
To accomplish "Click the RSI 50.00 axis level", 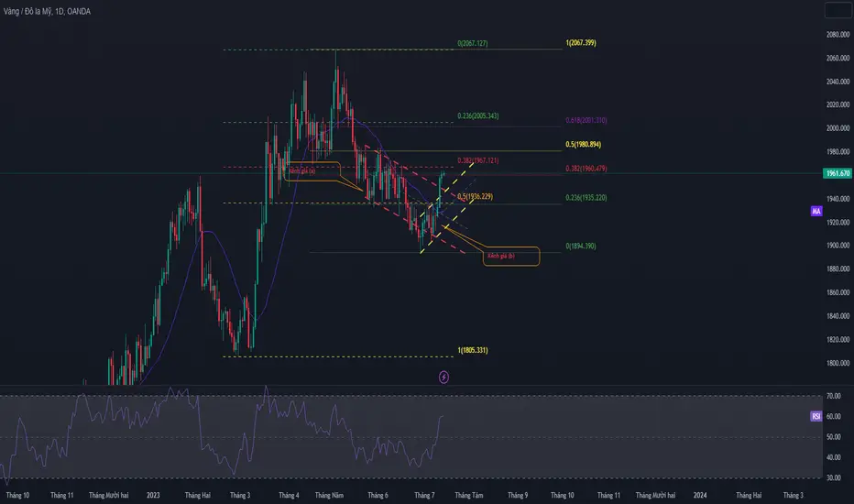I will (833, 437).
